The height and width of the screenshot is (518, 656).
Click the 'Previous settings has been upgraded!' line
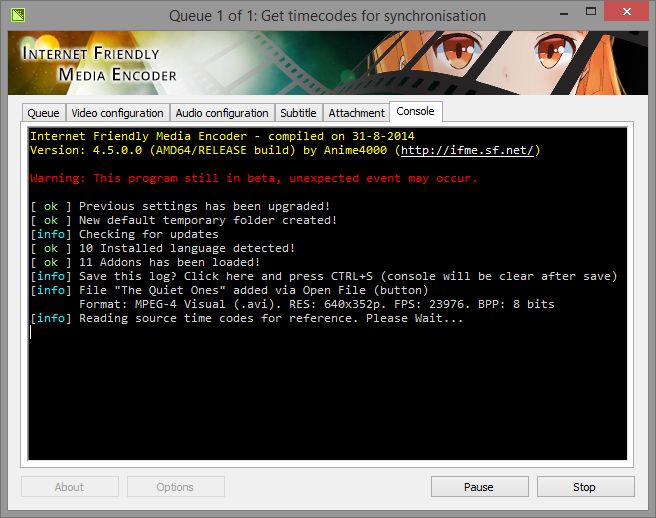tap(180, 206)
